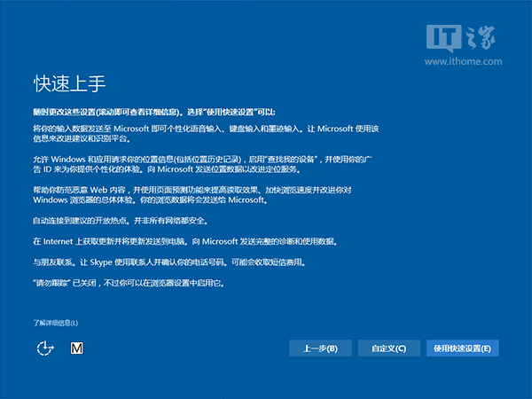Click the 快速上手 heading
Image resolution: width=532 pixels, height=399 pixels.
tap(69, 83)
